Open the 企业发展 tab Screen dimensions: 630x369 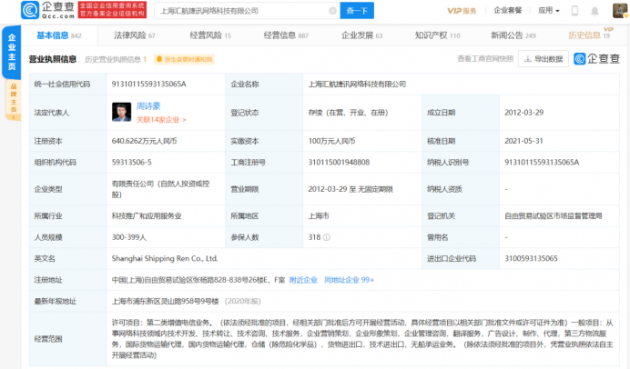(362, 35)
